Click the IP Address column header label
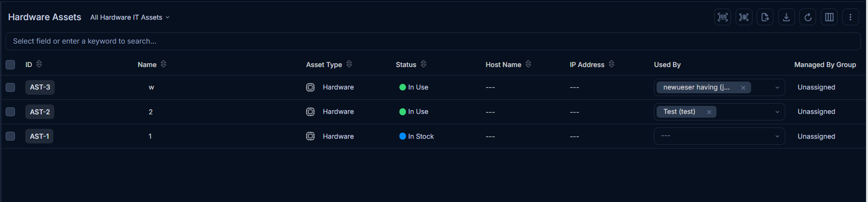This screenshot has height=202, width=868. [x=587, y=65]
